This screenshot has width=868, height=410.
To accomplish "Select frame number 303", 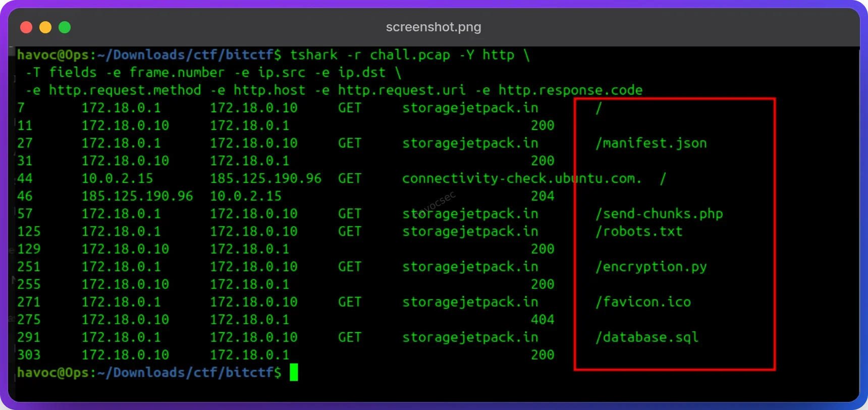I will coord(29,355).
